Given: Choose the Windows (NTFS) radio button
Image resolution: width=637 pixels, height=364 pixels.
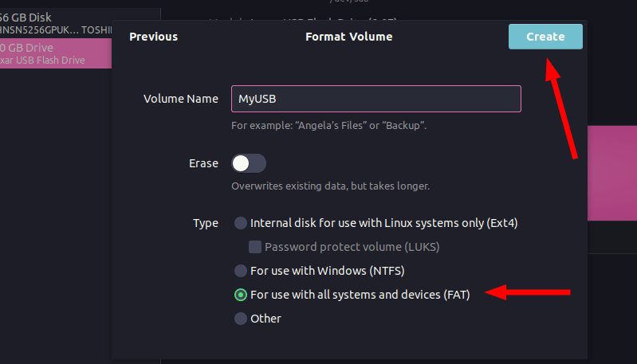Looking at the screenshot, I should pos(241,271).
